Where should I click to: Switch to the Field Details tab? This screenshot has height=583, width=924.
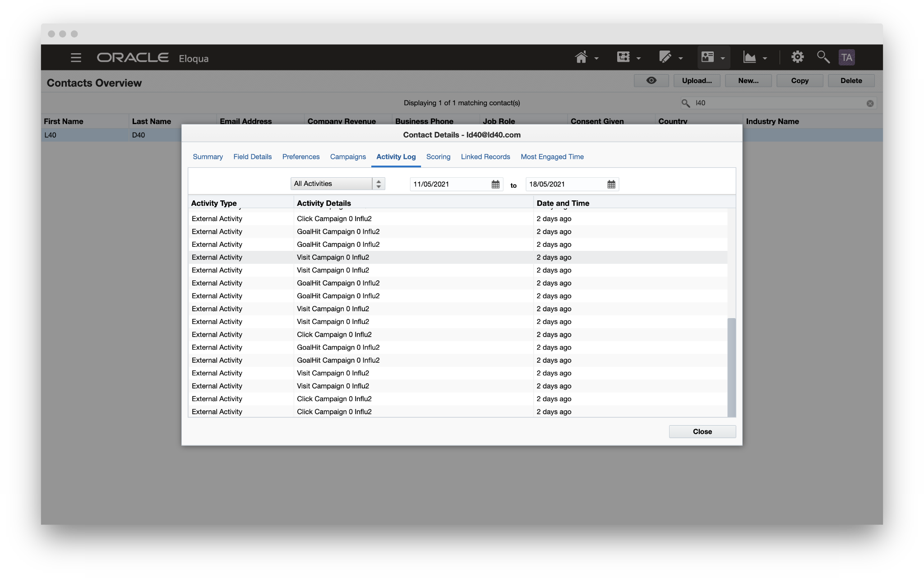point(252,157)
